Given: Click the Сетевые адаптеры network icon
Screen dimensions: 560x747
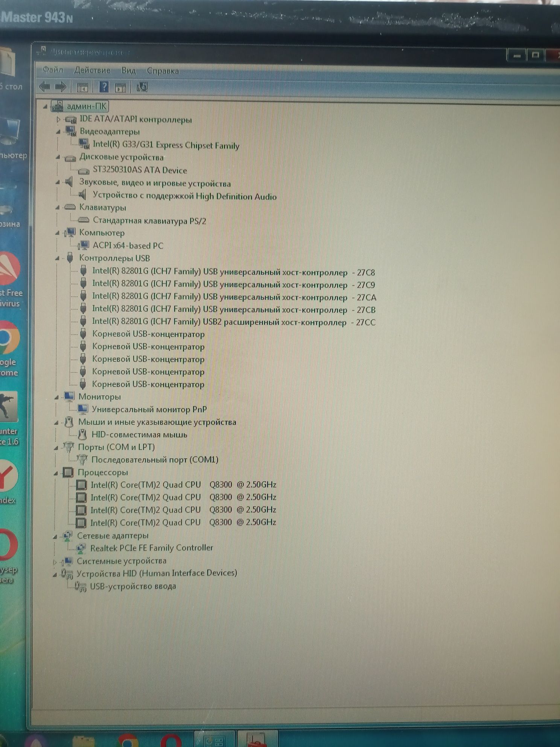Looking at the screenshot, I should tap(67, 536).
